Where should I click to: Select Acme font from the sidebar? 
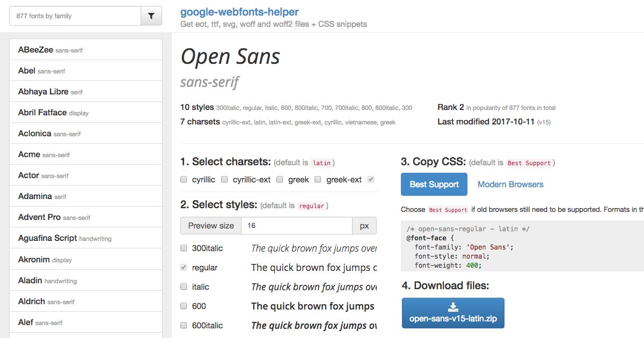86,155
